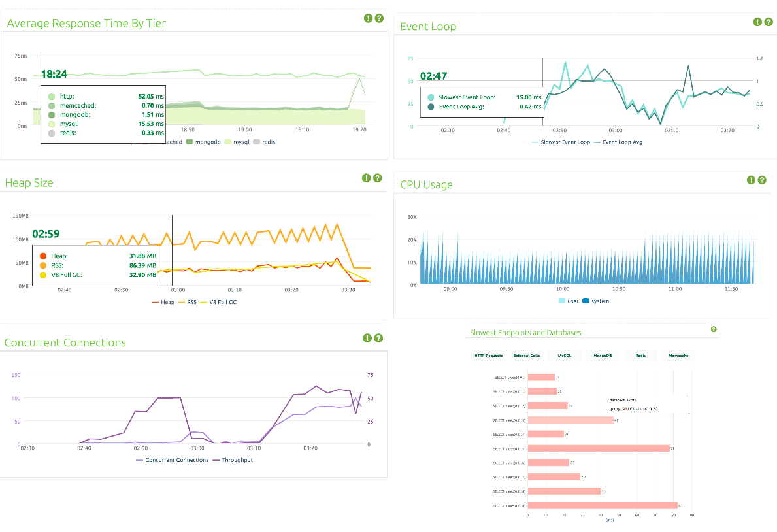Switch to the HTTP Requests tab
The image size is (777, 532).
point(489,356)
